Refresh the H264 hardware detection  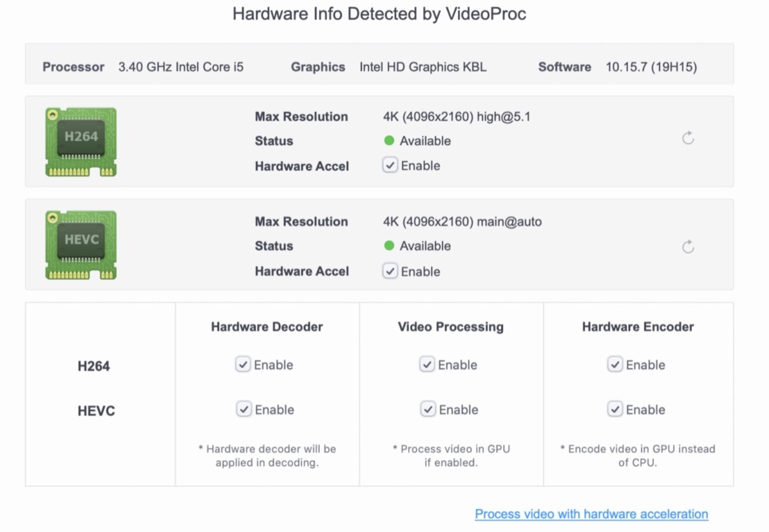click(688, 138)
